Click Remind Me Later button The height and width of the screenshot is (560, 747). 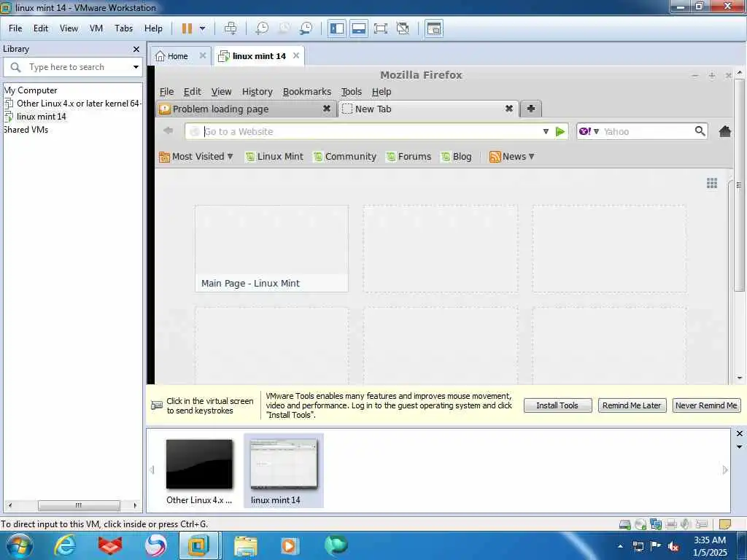(632, 405)
